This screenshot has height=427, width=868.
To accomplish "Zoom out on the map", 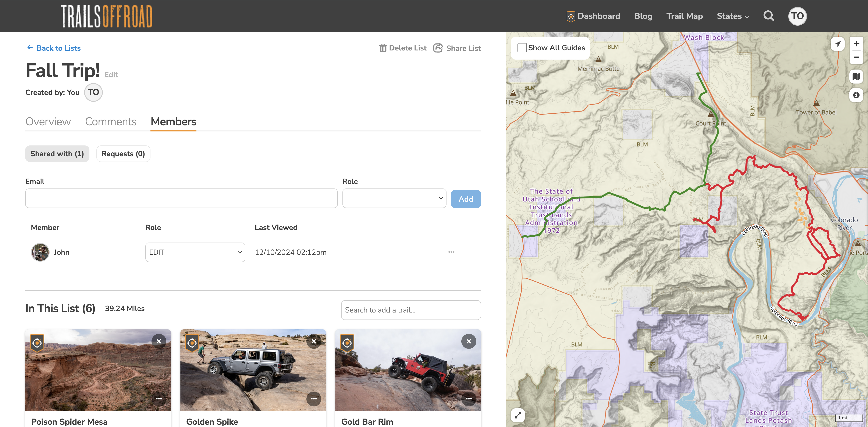I will (x=856, y=57).
